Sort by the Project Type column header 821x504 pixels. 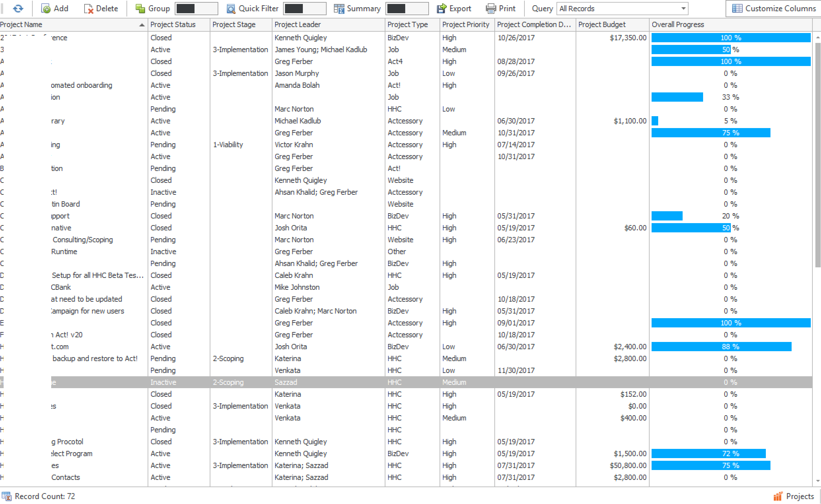click(x=412, y=25)
